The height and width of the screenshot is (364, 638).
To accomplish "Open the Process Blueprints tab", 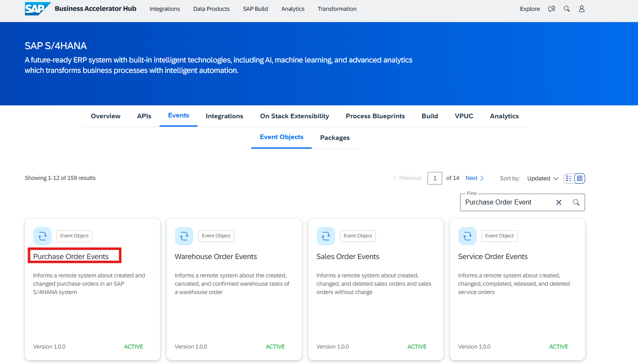I will coord(375,116).
